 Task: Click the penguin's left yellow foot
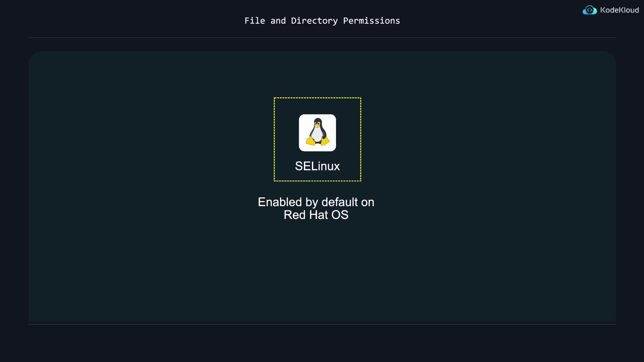[x=311, y=141]
